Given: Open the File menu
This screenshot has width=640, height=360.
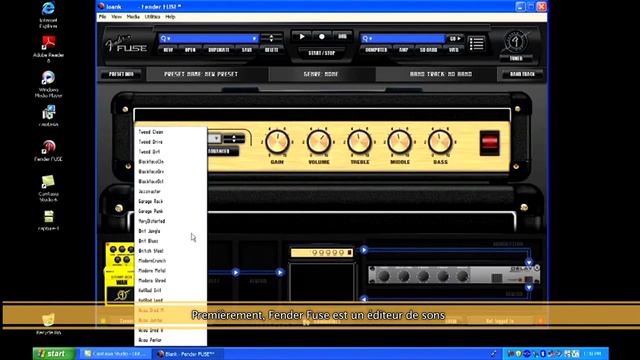Looking at the screenshot, I should (102, 17).
